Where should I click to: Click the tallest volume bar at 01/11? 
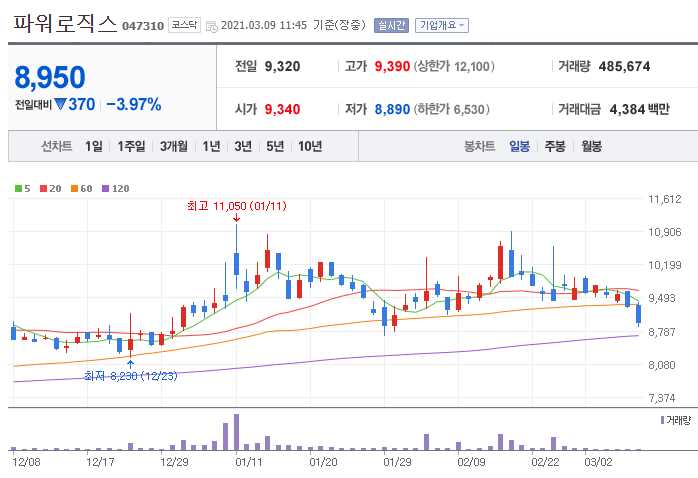coord(236,432)
